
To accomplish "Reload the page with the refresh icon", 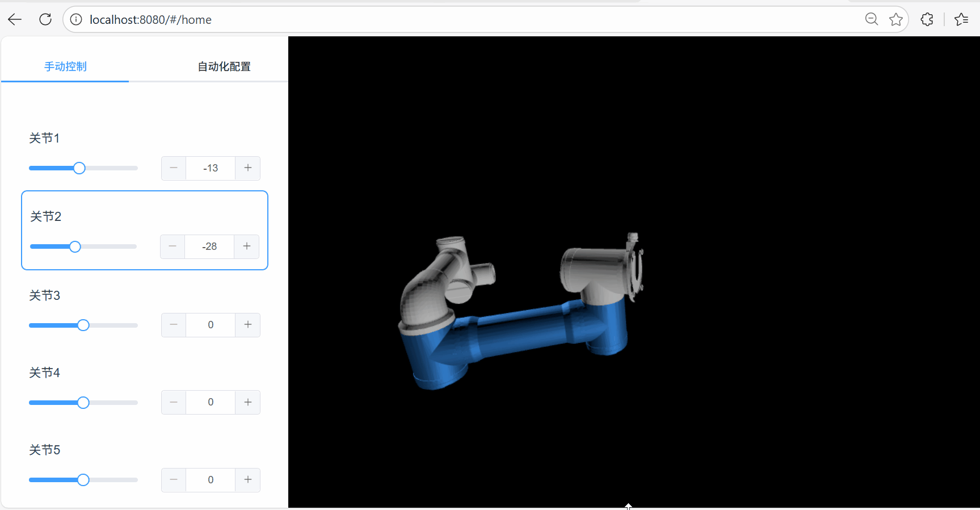I will tap(45, 19).
